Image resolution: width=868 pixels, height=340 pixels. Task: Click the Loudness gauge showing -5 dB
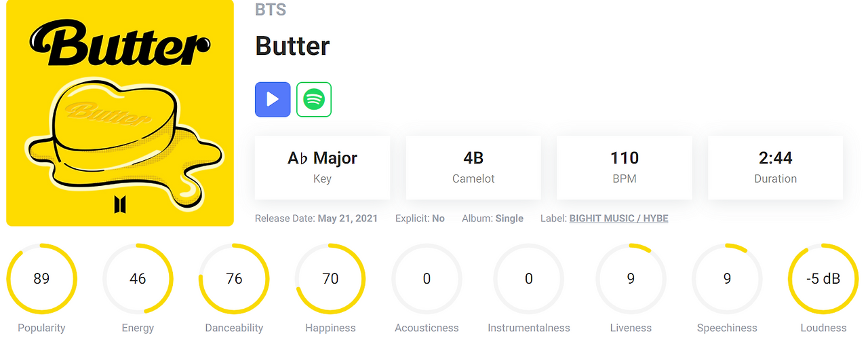coord(823,278)
